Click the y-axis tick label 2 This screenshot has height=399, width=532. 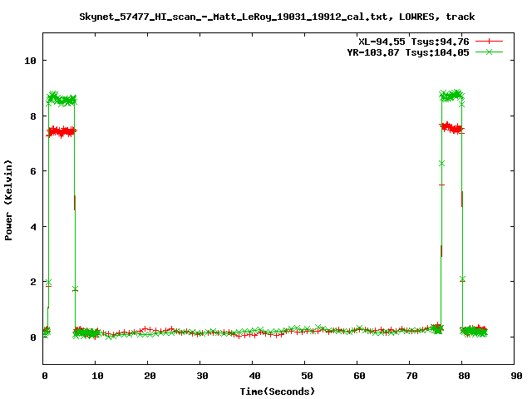(x=33, y=282)
